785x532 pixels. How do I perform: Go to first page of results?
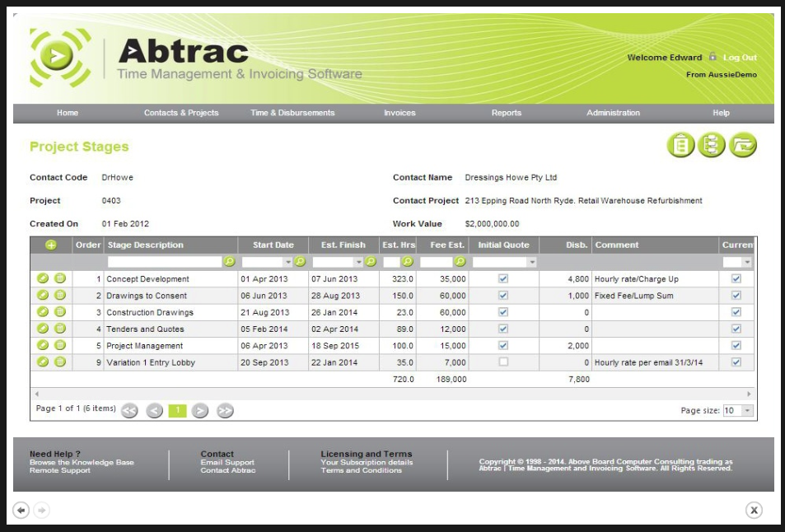point(129,411)
